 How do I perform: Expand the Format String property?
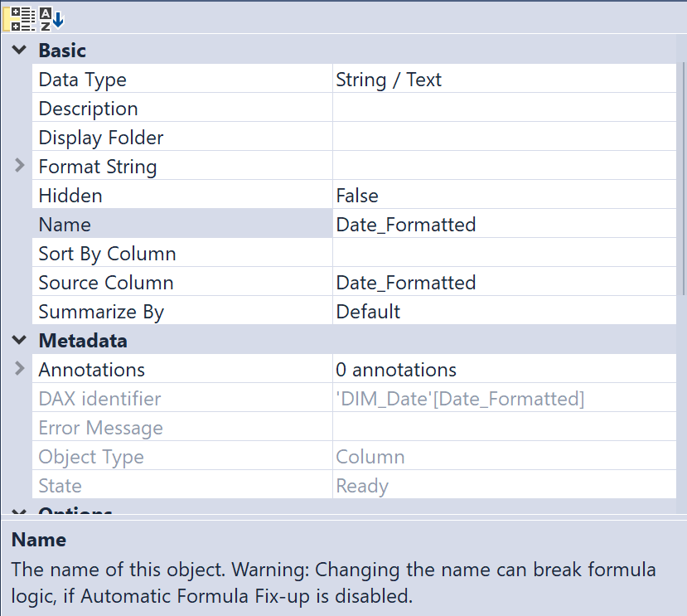18,166
